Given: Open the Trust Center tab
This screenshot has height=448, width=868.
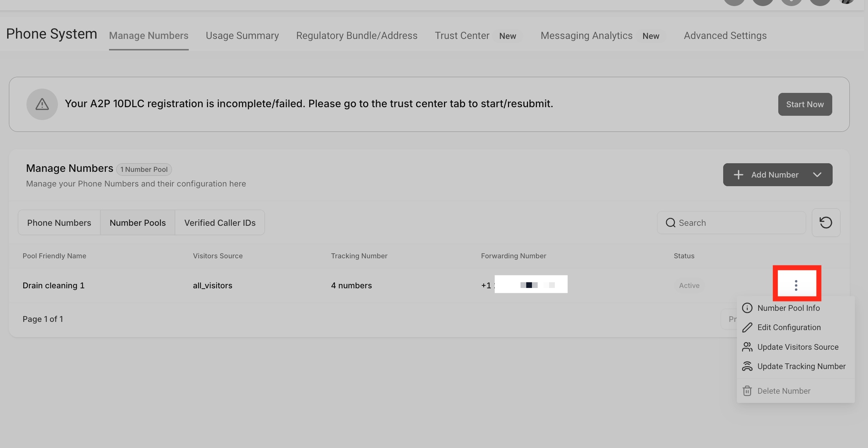Looking at the screenshot, I should [x=462, y=36].
